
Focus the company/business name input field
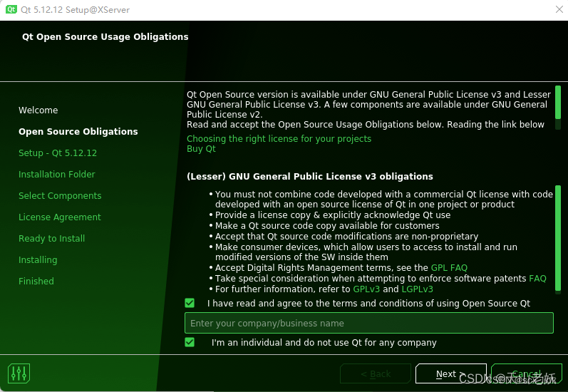pyautogui.click(x=368, y=323)
